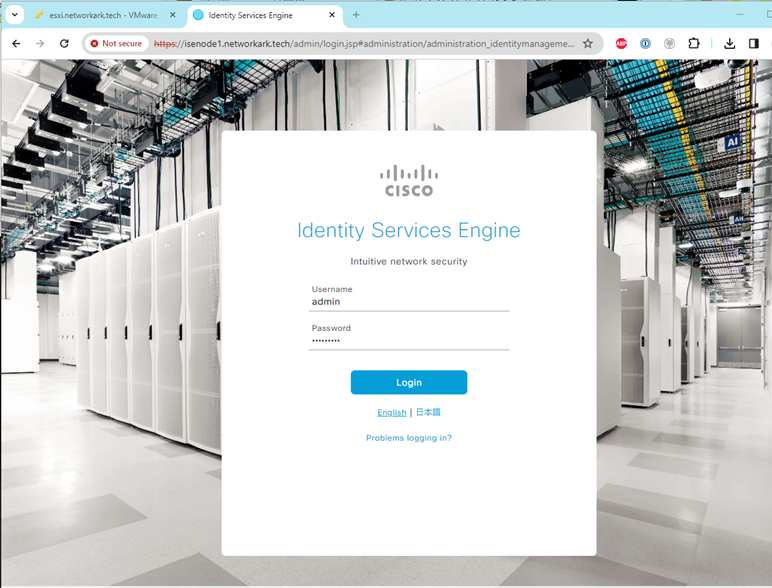
Task: Bookmark this page with the star icon
Action: 588,44
